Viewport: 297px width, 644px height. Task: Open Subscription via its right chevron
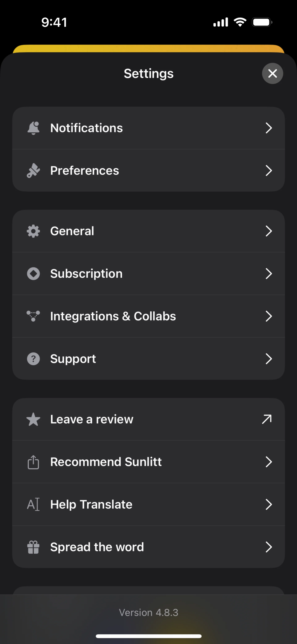click(x=269, y=274)
